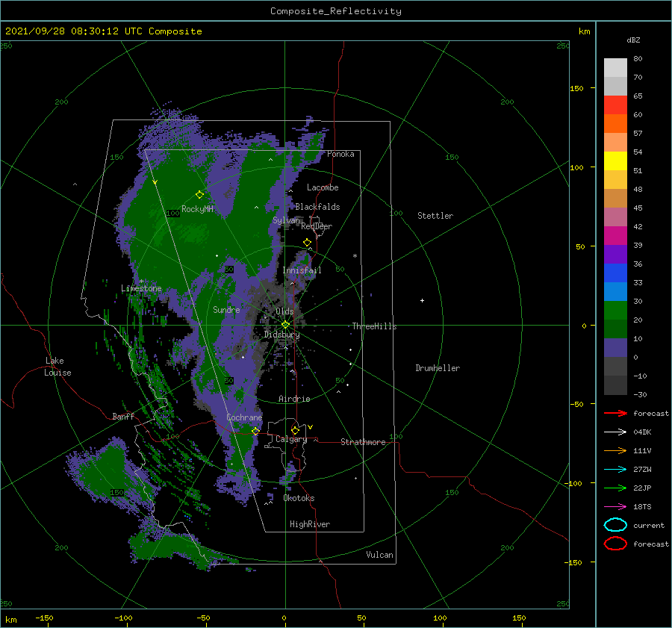Click the cyan current ellipse icon
This screenshot has width=672, height=628.
pos(615,525)
